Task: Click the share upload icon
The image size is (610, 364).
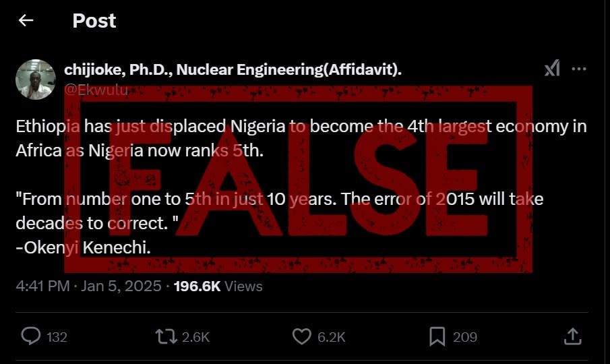Action: pyautogui.click(x=572, y=336)
